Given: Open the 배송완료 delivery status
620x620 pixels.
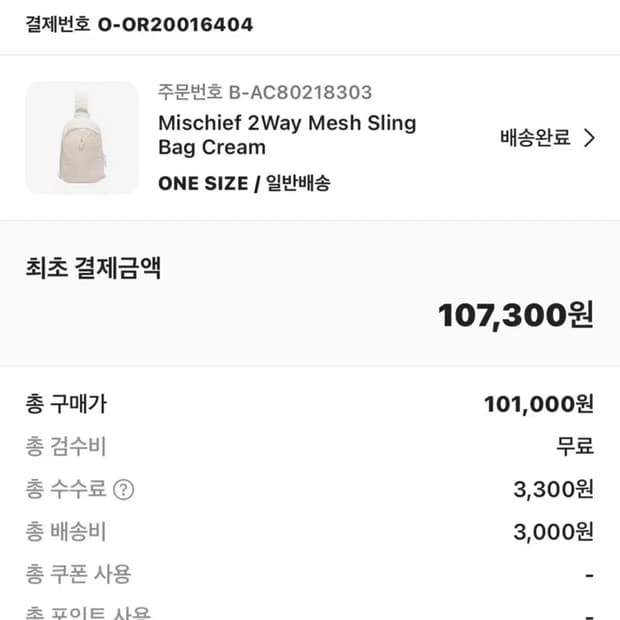Looking at the screenshot, I should [x=535, y=139].
